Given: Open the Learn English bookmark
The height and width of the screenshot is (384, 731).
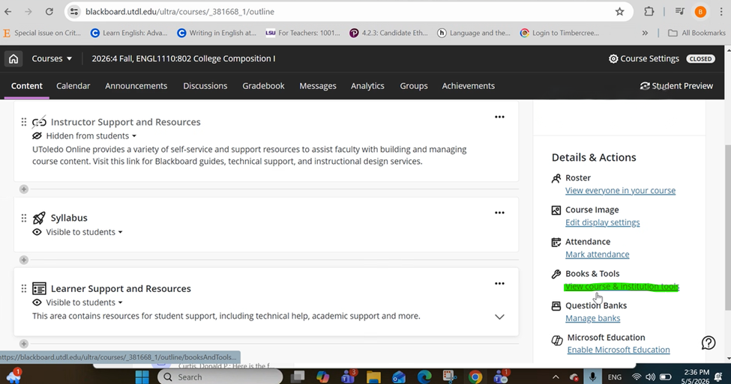Looking at the screenshot, I should pyautogui.click(x=129, y=33).
